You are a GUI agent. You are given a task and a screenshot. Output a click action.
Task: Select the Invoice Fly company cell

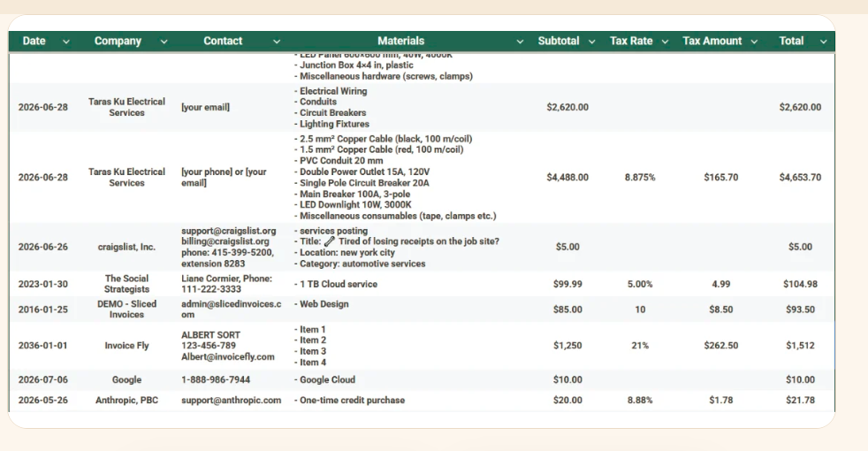pos(126,346)
